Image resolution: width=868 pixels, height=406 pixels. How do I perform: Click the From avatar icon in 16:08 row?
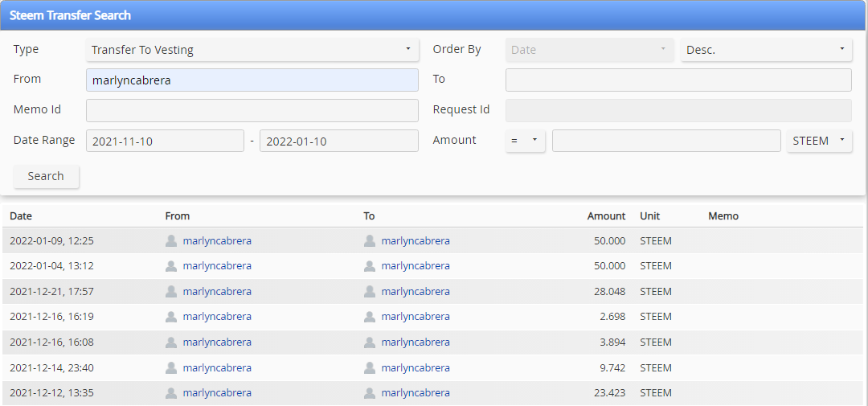pyautogui.click(x=171, y=342)
